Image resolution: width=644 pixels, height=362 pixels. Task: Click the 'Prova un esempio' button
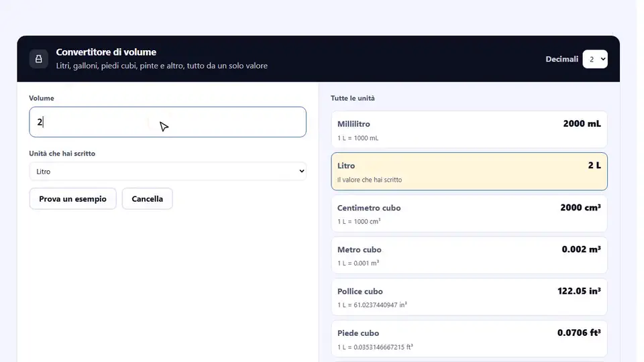pyautogui.click(x=72, y=198)
